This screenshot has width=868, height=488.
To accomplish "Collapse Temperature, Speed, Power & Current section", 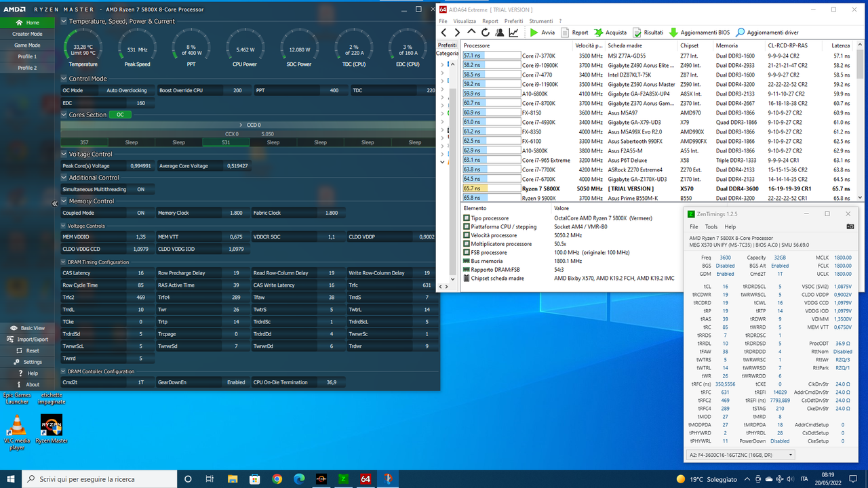I will coord(64,21).
